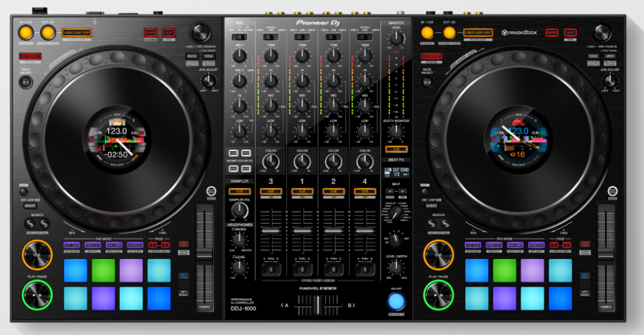Click the BOOTH MONITOR knob
The height and width of the screenshot is (335, 644).
(x=396, y=132)
